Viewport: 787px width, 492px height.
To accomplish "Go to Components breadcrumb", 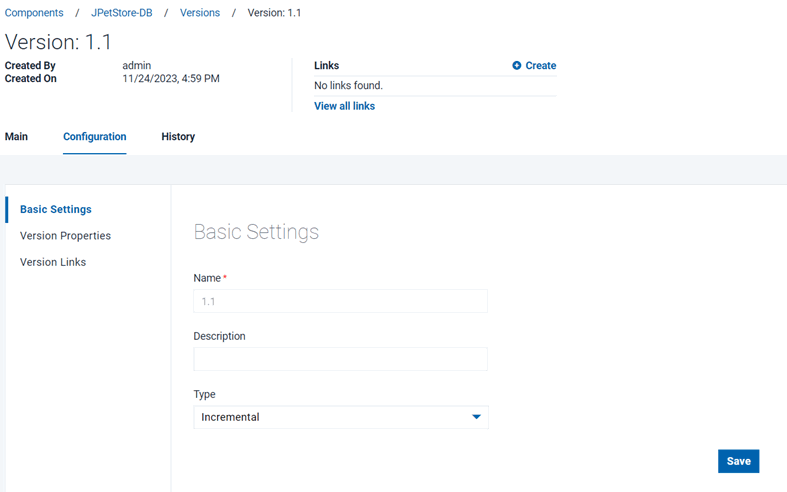I will 34,13.
